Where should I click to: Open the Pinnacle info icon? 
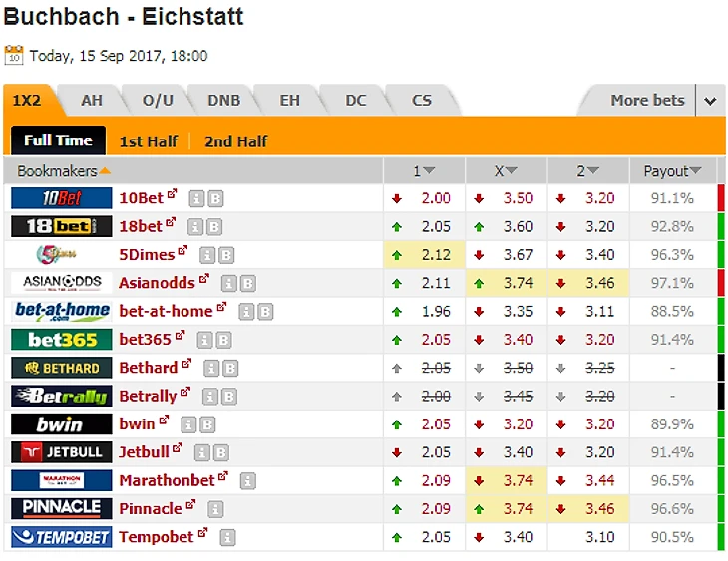[215, 509]
